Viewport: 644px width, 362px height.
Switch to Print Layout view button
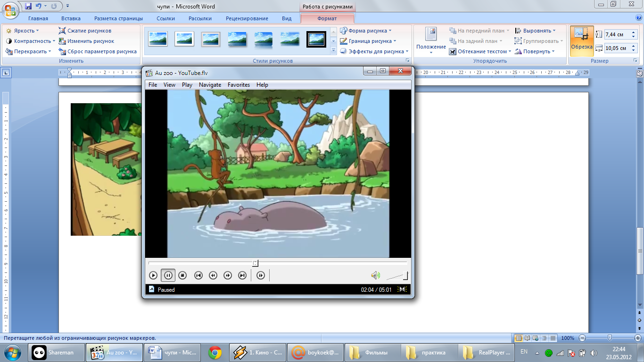[519, 338]
